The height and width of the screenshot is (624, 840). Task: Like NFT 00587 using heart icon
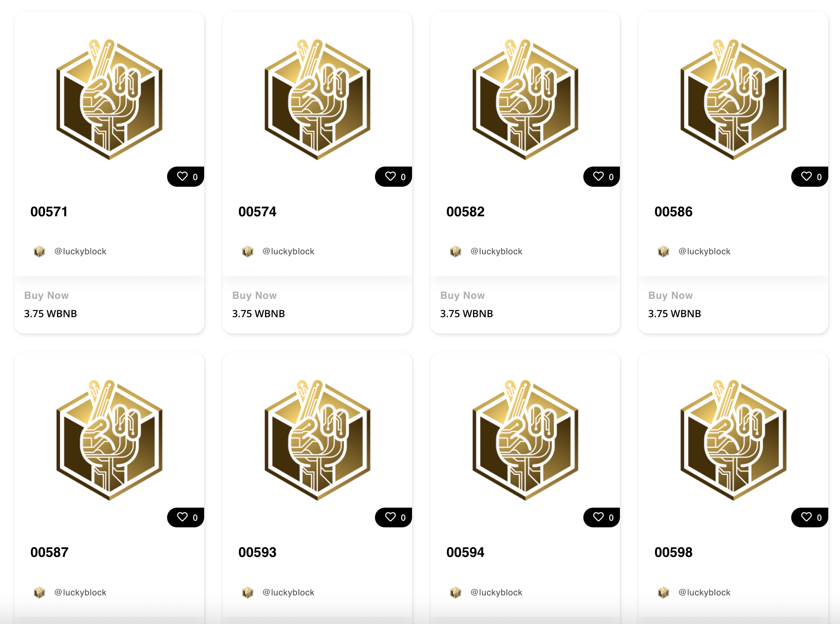[182, 517]
